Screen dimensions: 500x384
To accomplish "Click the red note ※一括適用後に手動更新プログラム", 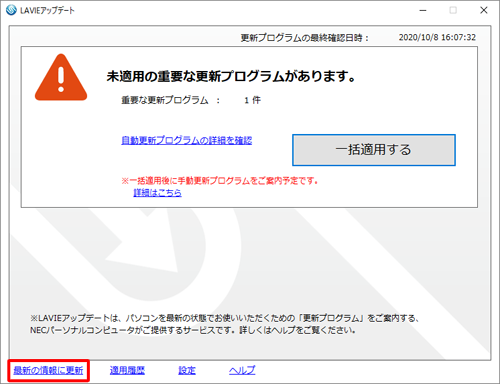I will point(220,181).
